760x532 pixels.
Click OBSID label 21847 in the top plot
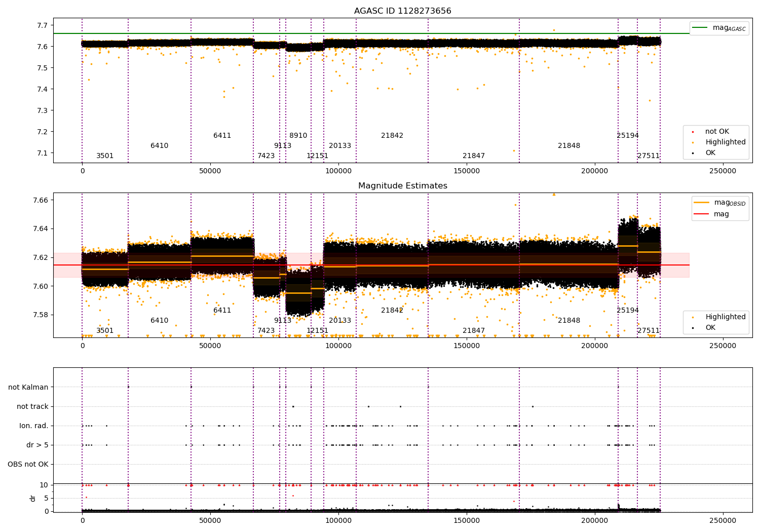click(474, 156)
